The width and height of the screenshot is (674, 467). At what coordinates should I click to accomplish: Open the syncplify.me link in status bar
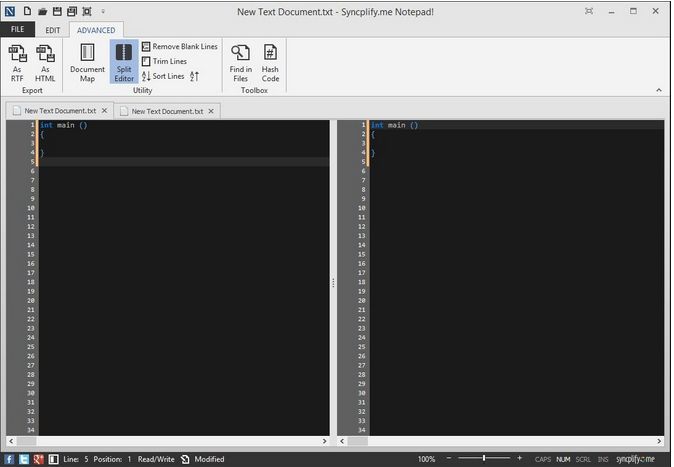[x=635, y=459]
